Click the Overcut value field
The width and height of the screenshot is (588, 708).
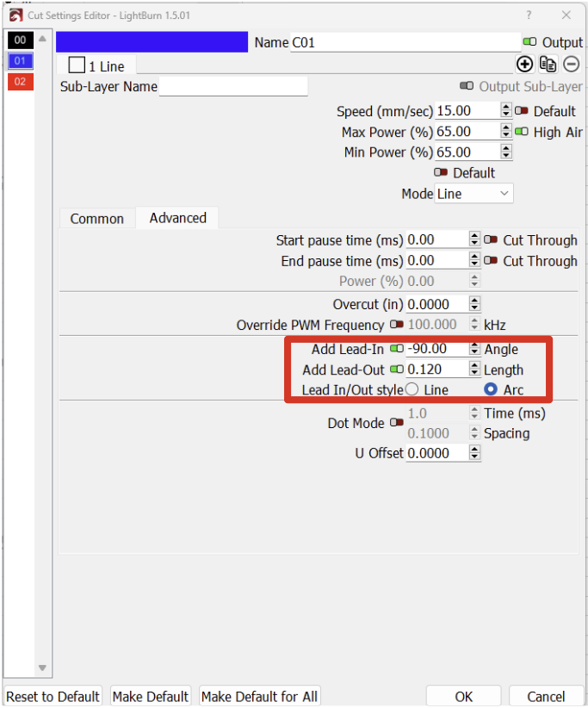pos(436,304)
